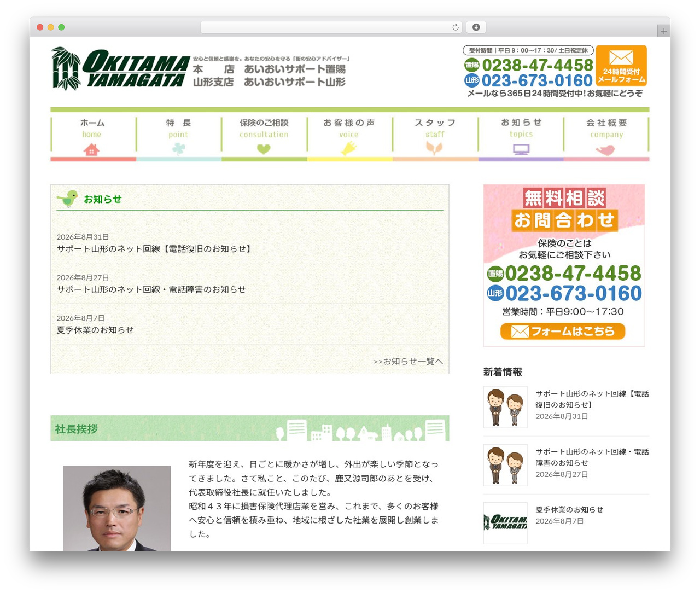Screen dimensions: 700x593
Task: Click the clover icon under 特長
Action: (178, 149)
